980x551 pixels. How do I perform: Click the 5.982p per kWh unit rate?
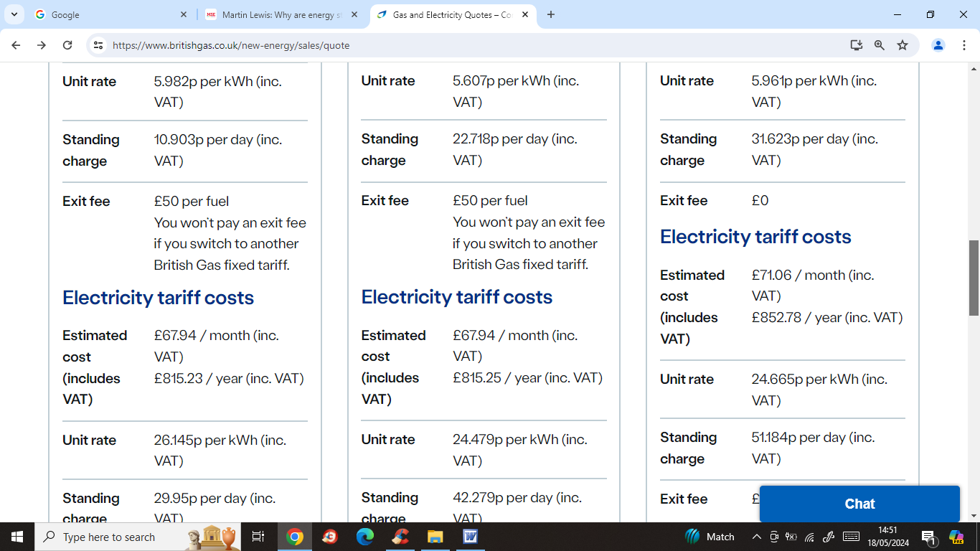point(218,92)
